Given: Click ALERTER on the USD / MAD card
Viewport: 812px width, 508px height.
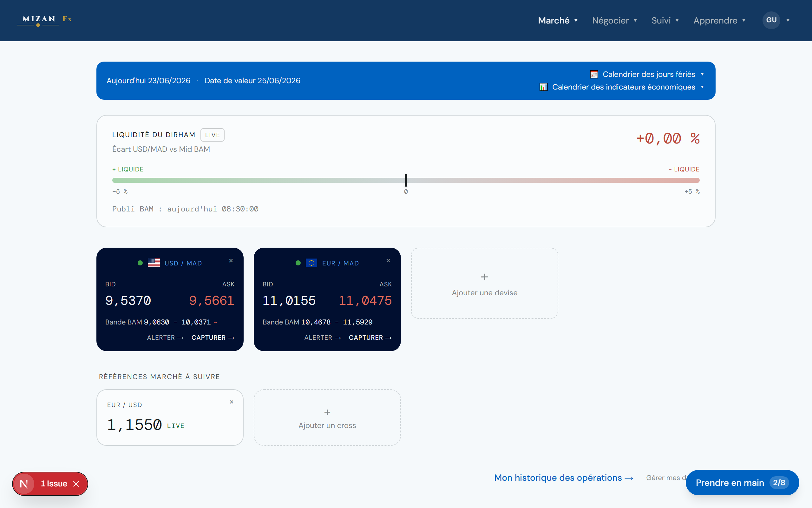Looking at the screenshot, I should click(x=166, y=338).
